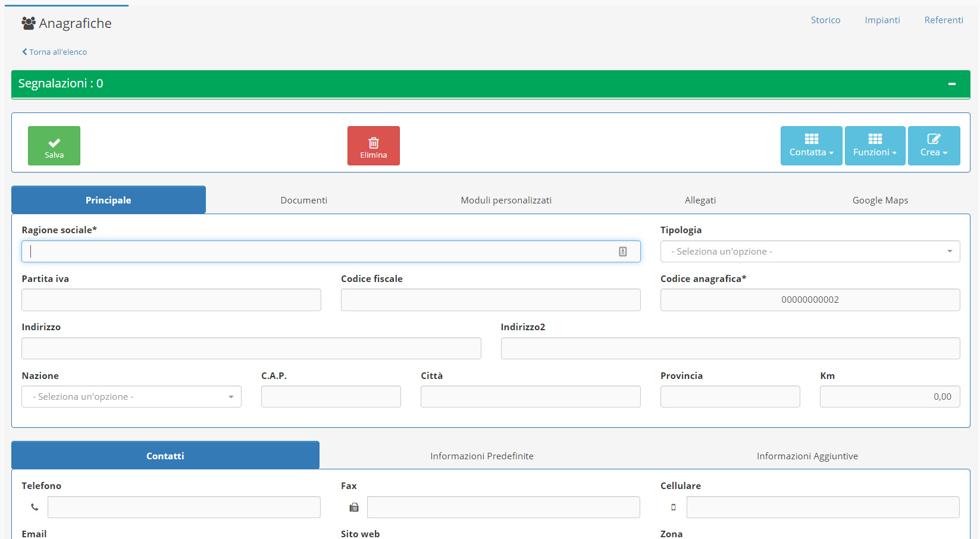Image resolution: width=980 pixels, height=539 pixels.
Task: Click the fax icon beside Fax field
Action: (x=354, y=507)
